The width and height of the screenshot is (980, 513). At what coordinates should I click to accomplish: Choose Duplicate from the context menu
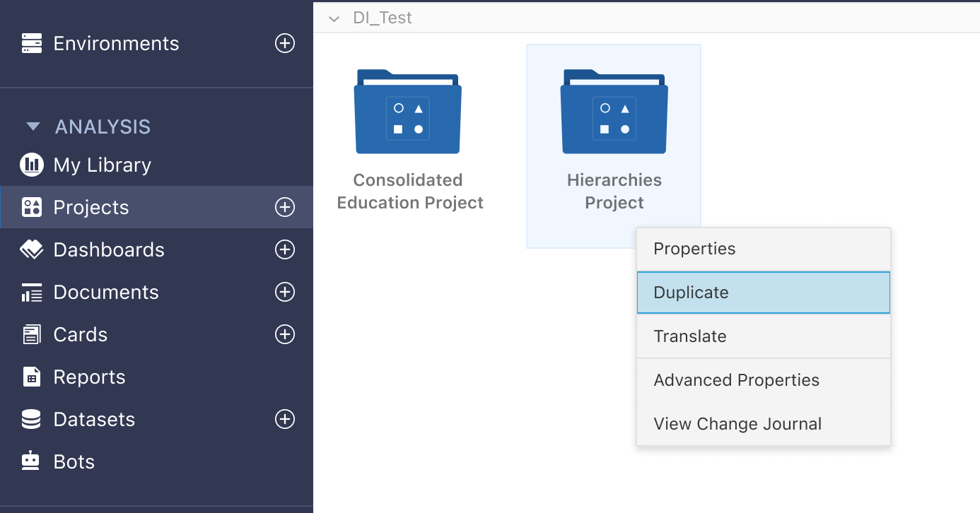click(x=763, y=293)
